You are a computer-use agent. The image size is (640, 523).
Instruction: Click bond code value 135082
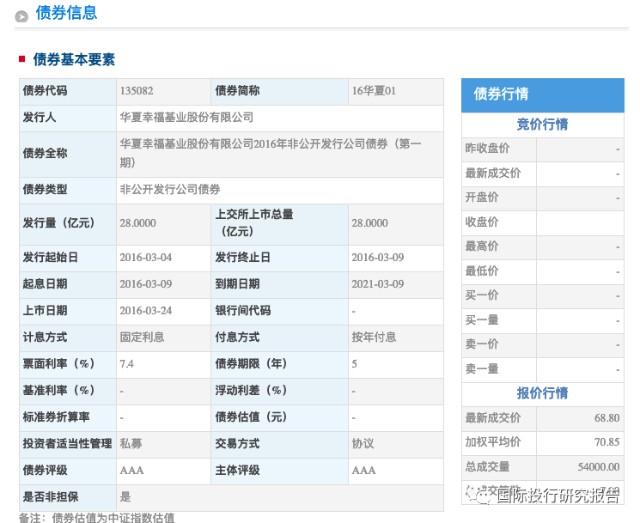pyautogui.click(x=137, y=91)
